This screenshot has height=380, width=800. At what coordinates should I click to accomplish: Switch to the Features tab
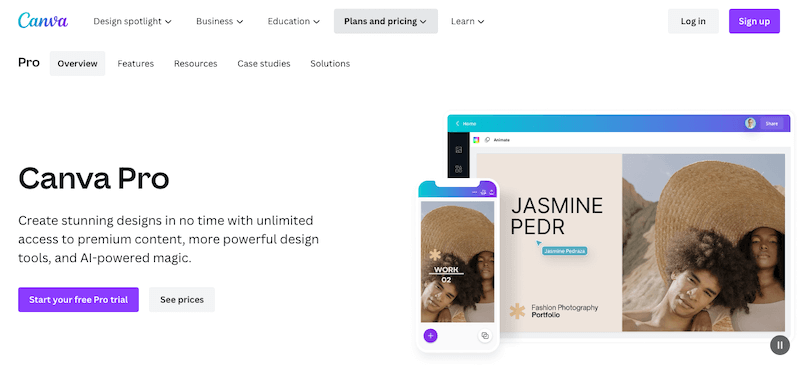coord(136,64)
